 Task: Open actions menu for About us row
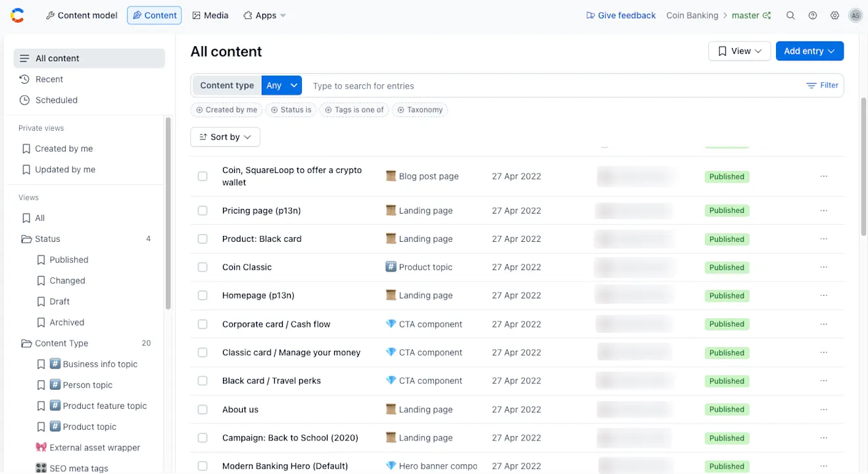point(823,410)
